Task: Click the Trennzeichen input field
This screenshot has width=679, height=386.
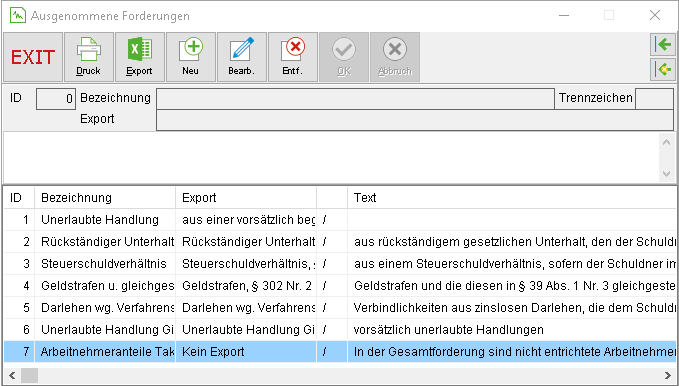Action: pos(654,99)
